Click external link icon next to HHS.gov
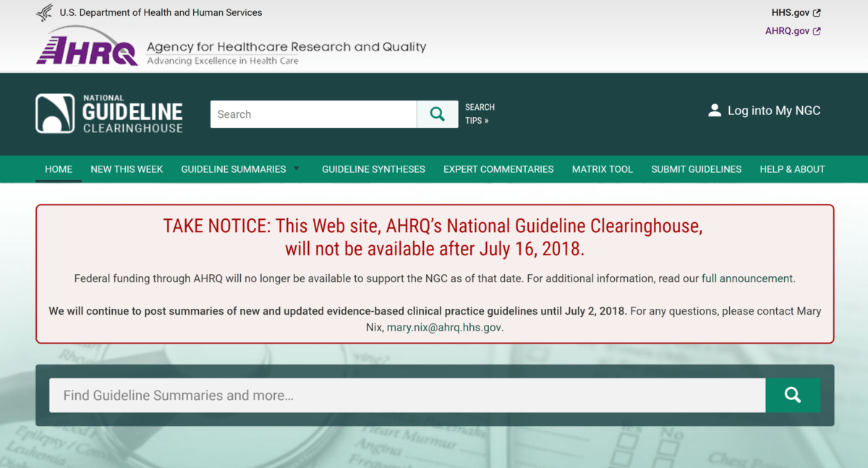Screen dimensions: 868x468 coord(817,13)
